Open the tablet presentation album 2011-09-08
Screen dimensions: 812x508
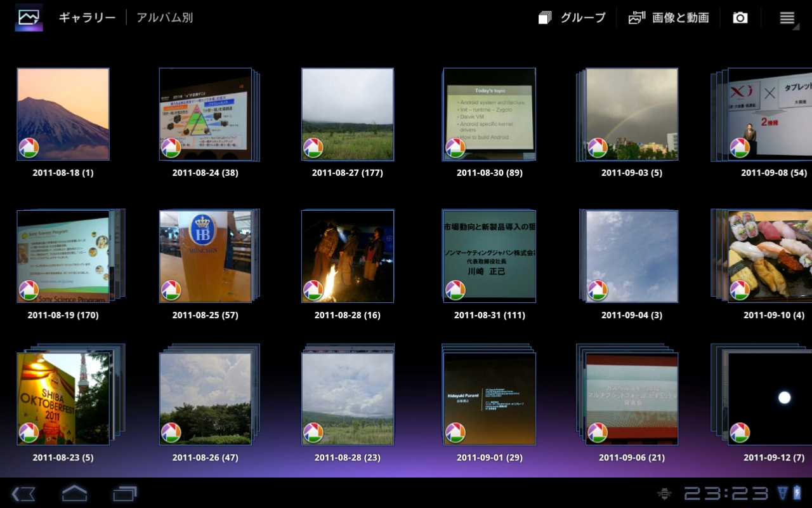(x=770, y=114)
